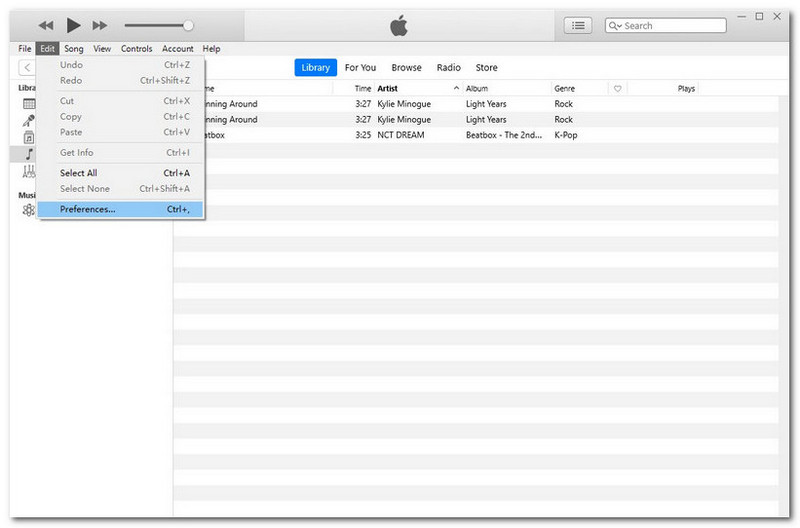The height and width of the screenshot is (528, 800).
Task: Select Artists microphone sidebar icon
Action: click(x=29, y=120)
